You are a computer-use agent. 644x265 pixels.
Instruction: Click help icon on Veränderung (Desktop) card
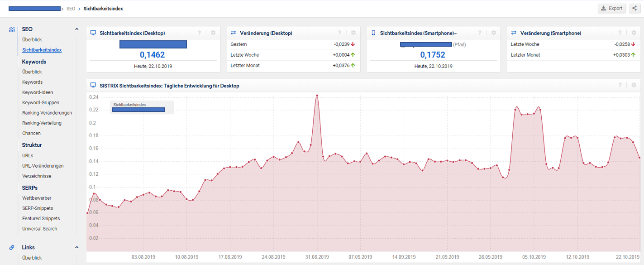339,33
